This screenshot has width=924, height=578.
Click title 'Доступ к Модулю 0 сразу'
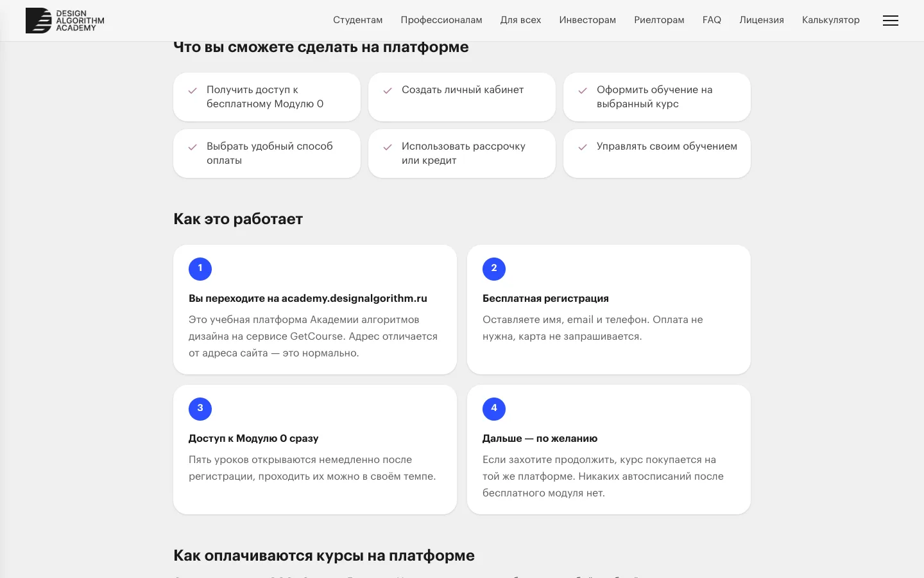[x=253, y=439]
